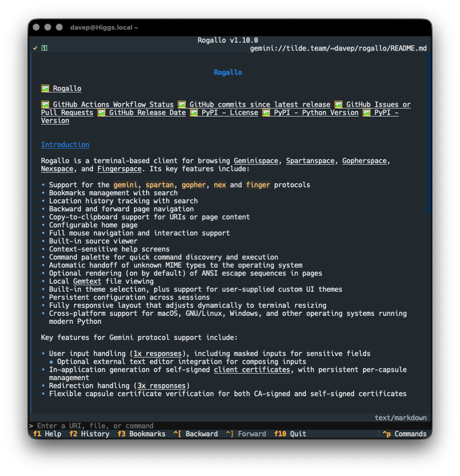
Task: Open the 3x responses link
Action: pos(162,386)
